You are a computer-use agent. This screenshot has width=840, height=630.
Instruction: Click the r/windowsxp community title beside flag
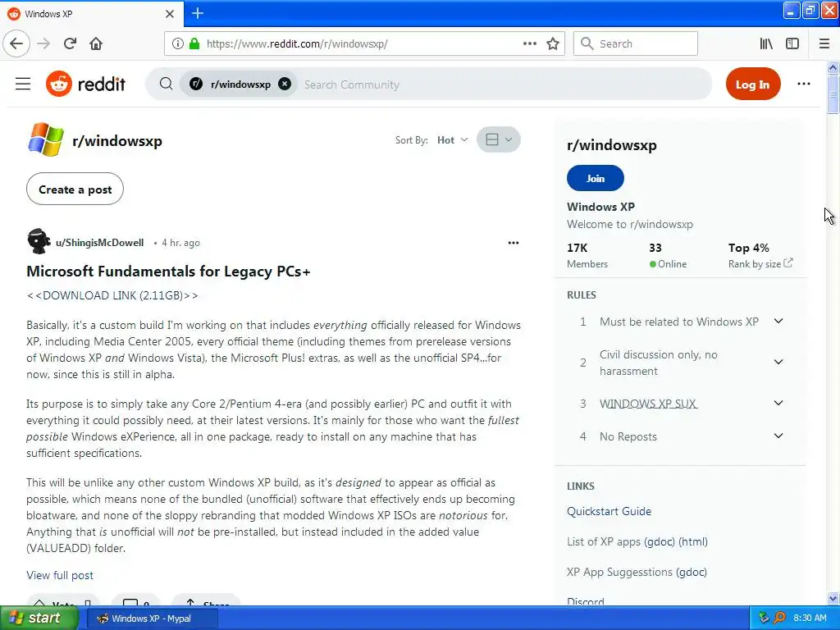coord(116,140)
